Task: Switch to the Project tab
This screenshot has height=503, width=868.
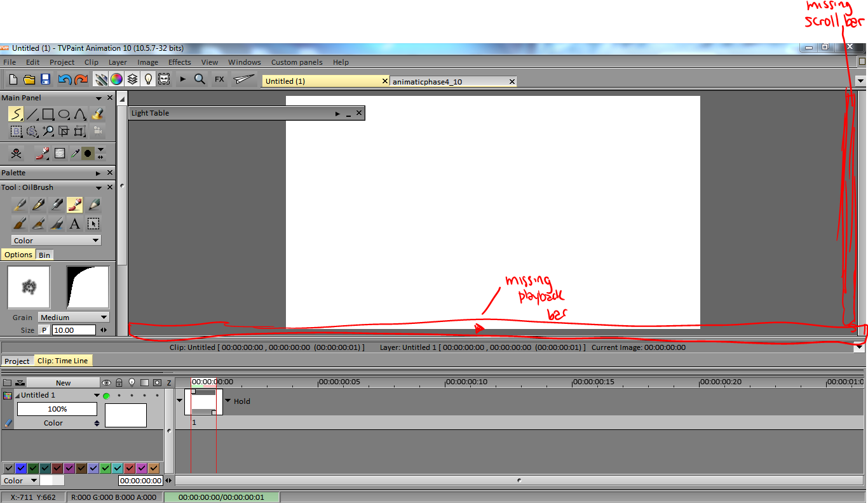Action: pos(17,361)
